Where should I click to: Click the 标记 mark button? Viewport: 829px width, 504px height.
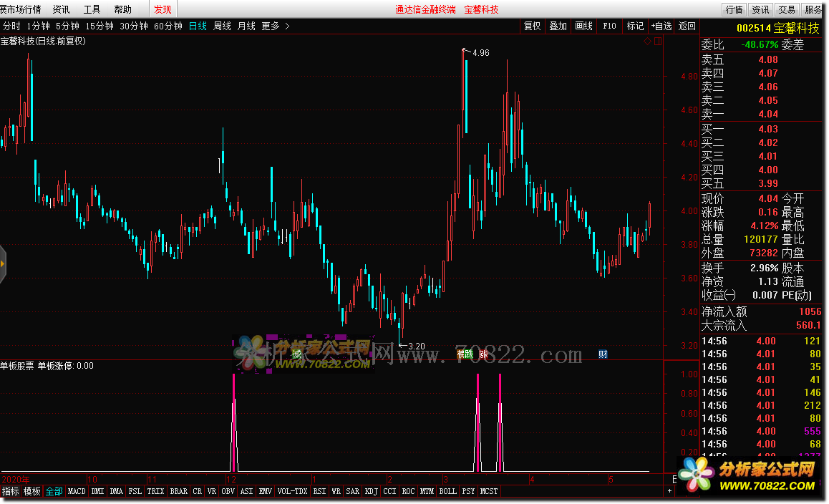635,26
